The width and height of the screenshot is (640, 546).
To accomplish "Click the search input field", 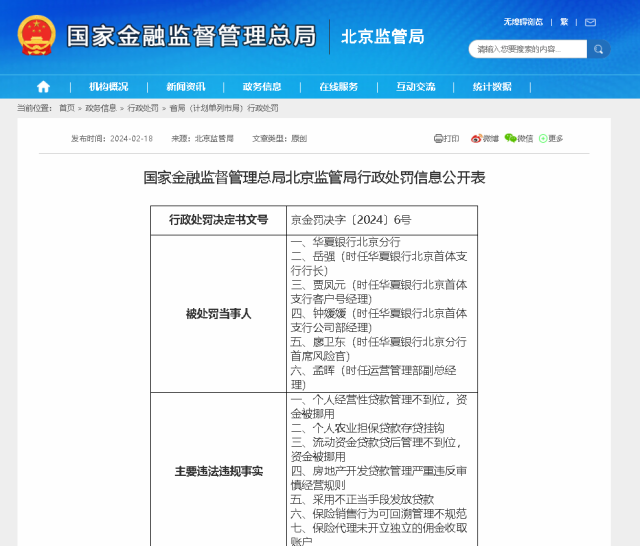I will [x=528, y=49].
